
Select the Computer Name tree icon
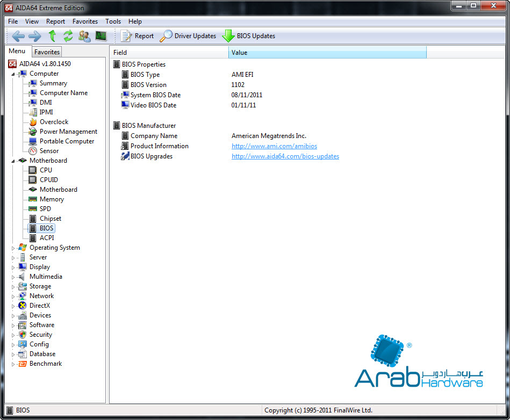33,93
